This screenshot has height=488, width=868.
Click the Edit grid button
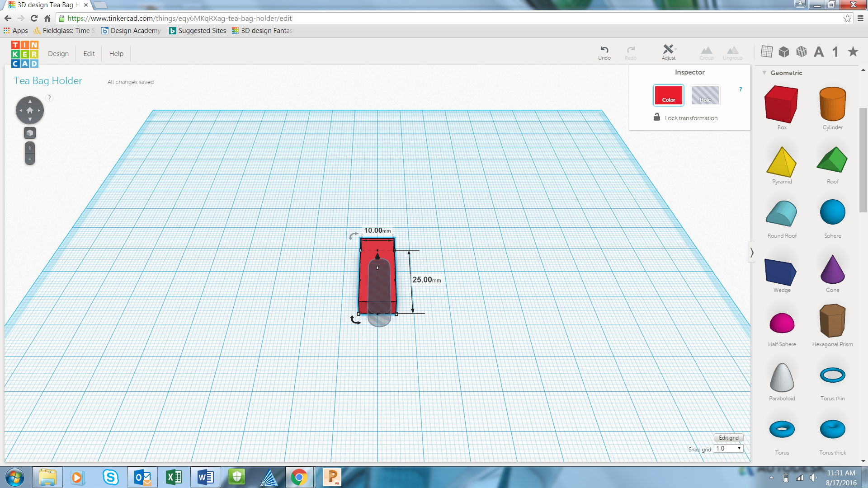coord(728,437)
